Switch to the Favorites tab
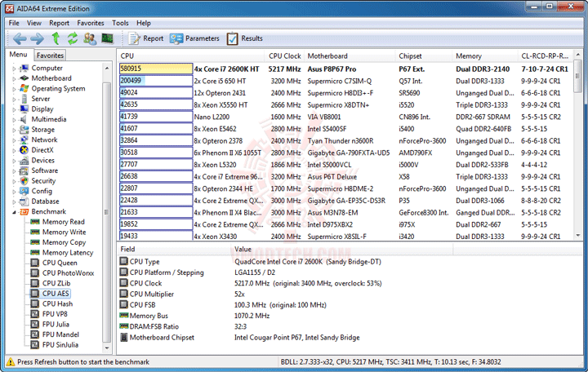Image resolution: width=588 pixels, height=372 pixels. pyautogui.click(x=50, y=55)
